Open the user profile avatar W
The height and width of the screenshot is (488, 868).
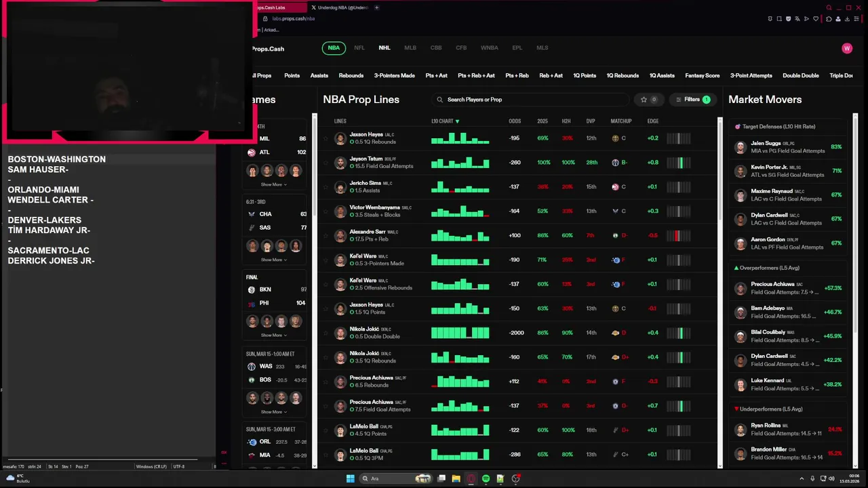(847, 48)
